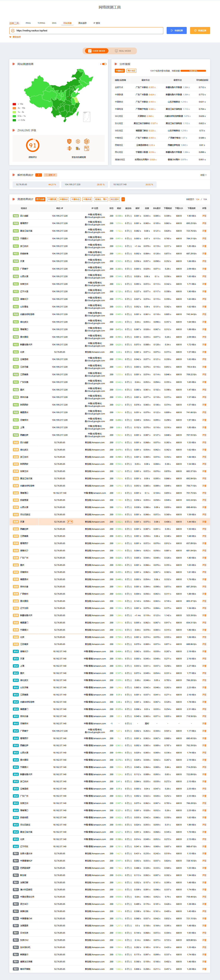Viewport: 220px width, 980px height.
Task: Sort by the 检测点 column header
Action: tap(24, 208)
